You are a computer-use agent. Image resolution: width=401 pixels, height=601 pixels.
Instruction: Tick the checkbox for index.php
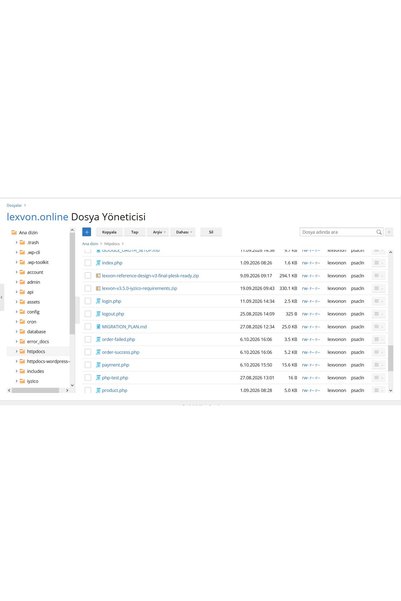pos(88,263)
